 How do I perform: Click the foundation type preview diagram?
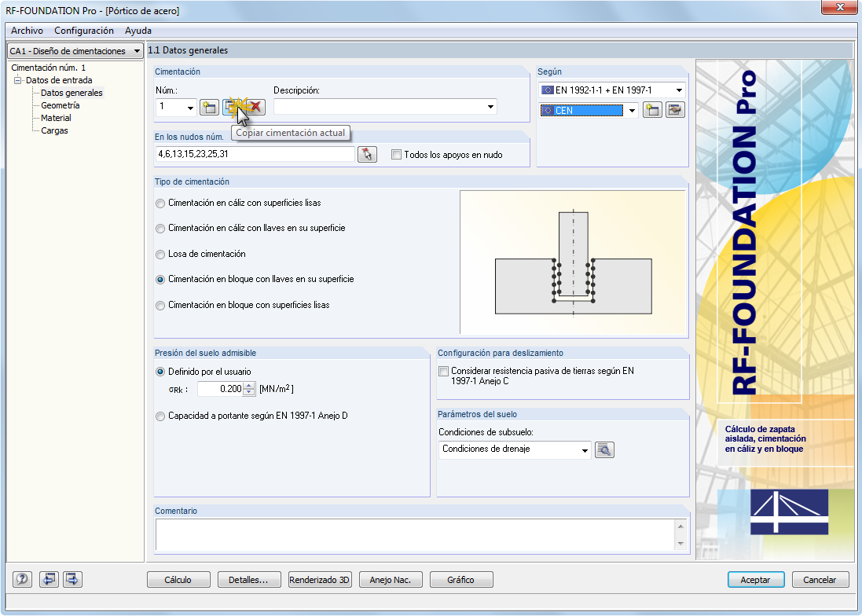click(x=573, y=262)
